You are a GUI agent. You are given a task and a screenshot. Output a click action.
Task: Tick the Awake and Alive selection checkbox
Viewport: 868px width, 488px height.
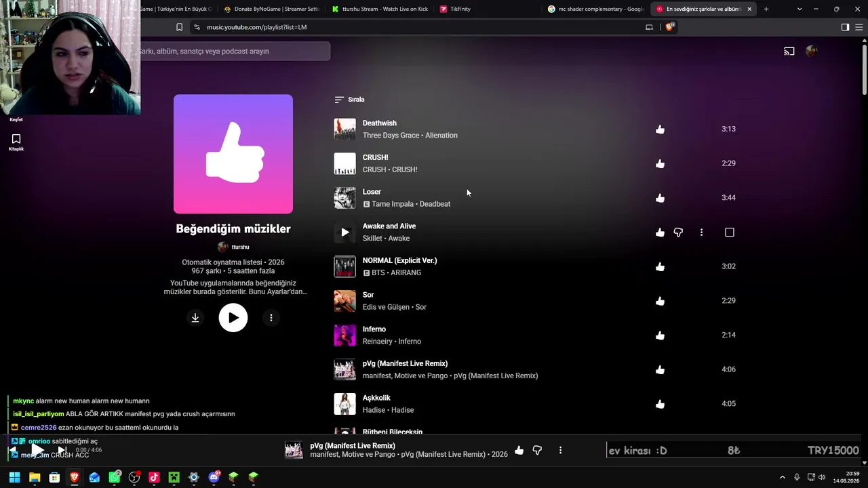tap(730, 232)
